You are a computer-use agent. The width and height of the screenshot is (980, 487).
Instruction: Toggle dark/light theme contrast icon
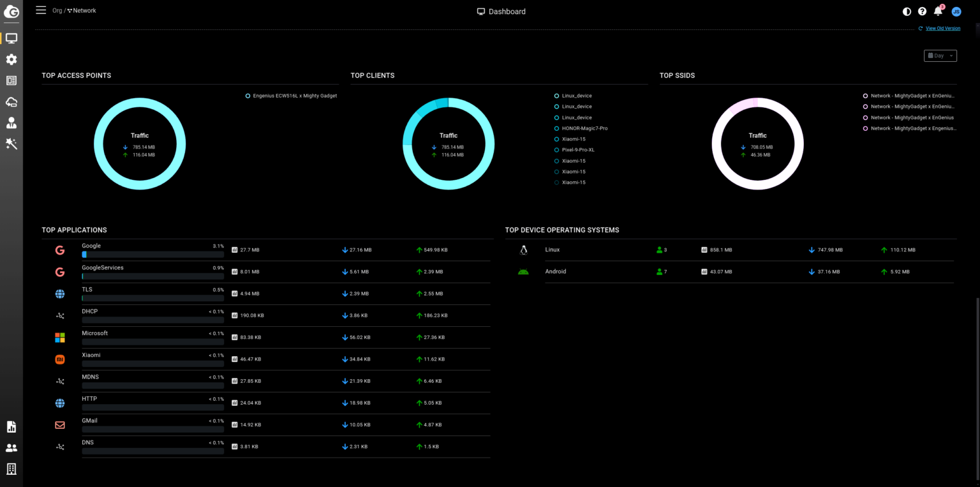907,11
